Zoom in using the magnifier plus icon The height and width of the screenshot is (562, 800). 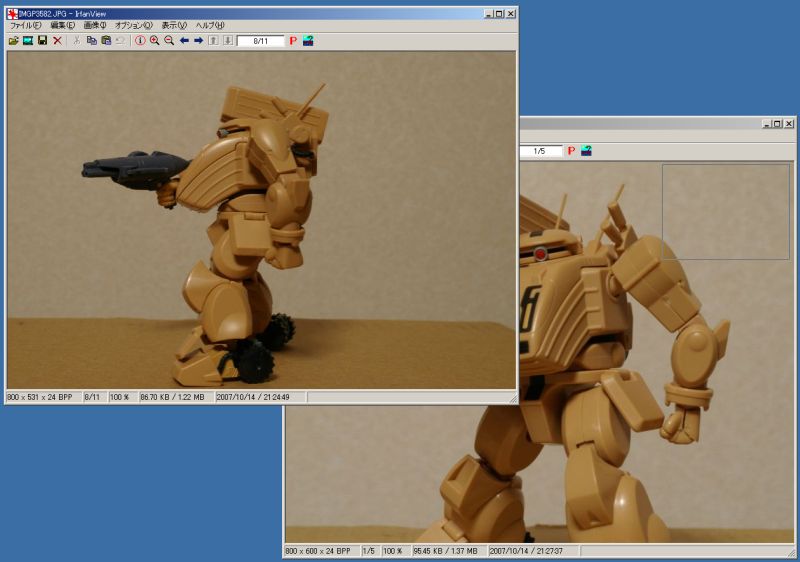[155, 41]
